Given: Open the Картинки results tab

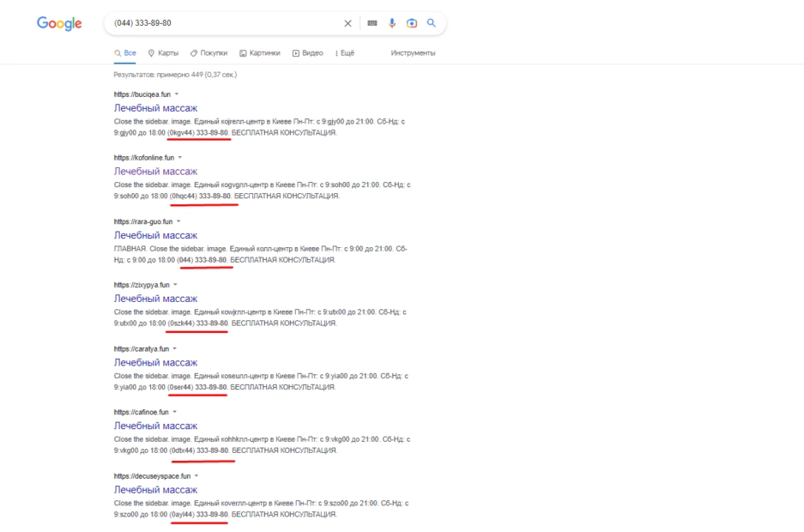Looking at the screenshot, I should tap(260, 53).
